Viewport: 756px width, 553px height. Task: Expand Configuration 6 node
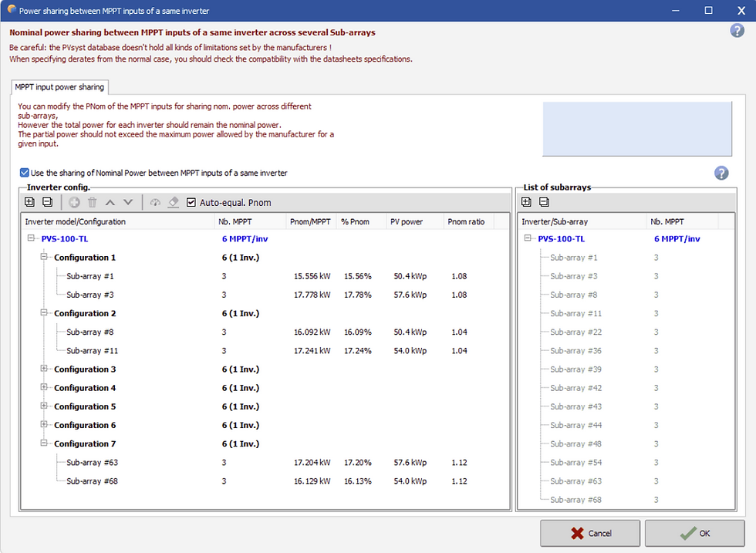click(x=44, y=425)
